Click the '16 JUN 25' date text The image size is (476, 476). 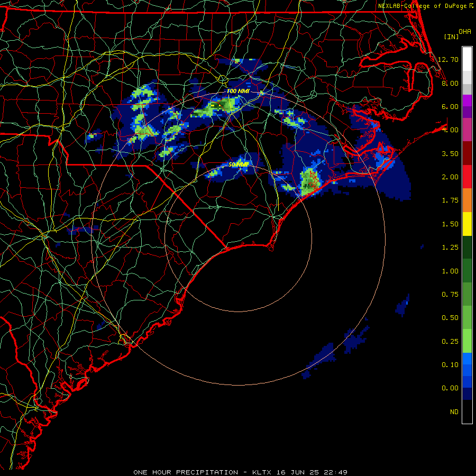[298, 472]
